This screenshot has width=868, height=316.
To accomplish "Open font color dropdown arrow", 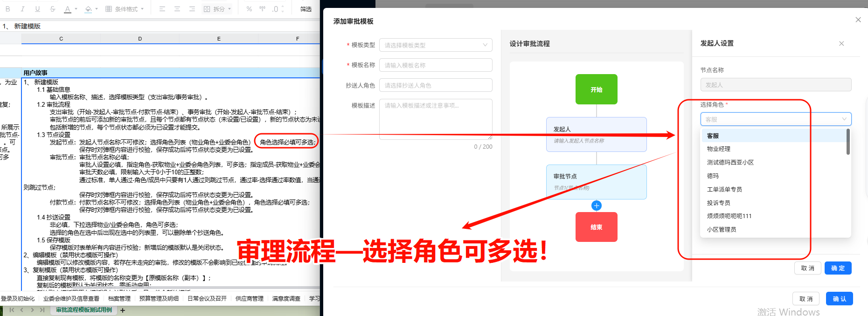I will (x=76, y=9).
